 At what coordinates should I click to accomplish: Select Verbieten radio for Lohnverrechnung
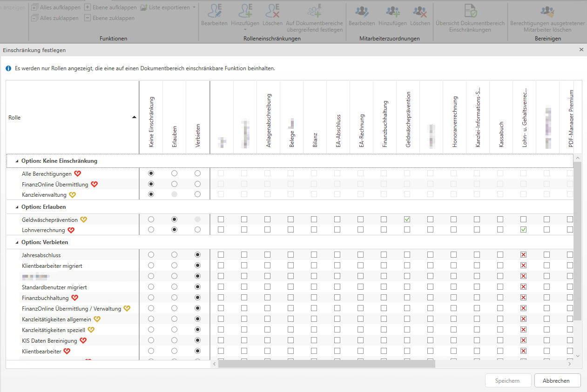pos(197,230)
